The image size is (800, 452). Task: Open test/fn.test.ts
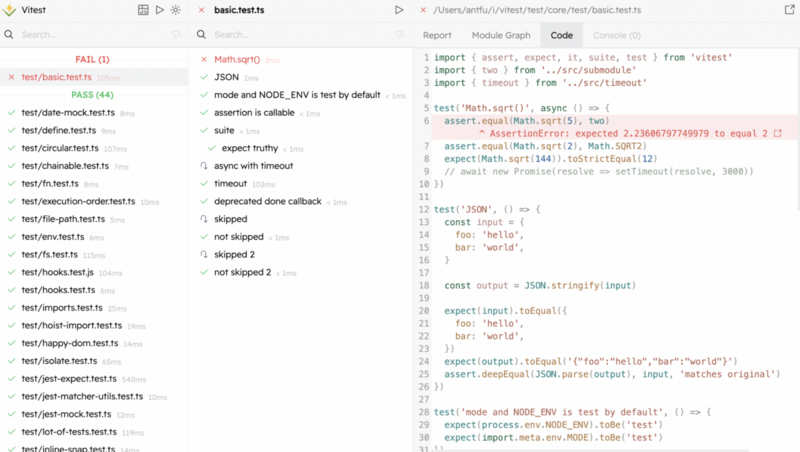94,184
